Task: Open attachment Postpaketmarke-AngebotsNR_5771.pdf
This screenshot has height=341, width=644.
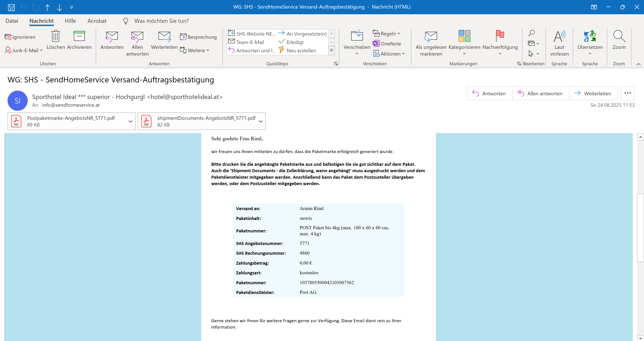Action: coord(71,121)
